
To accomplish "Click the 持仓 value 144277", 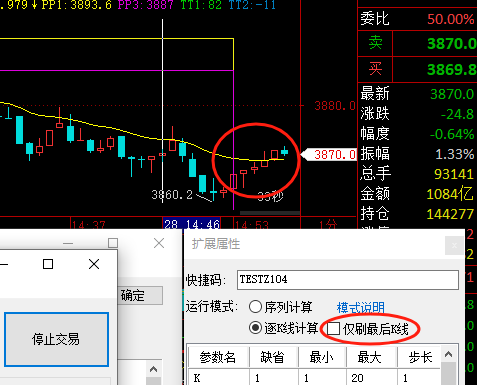I will tap(450, 214).
